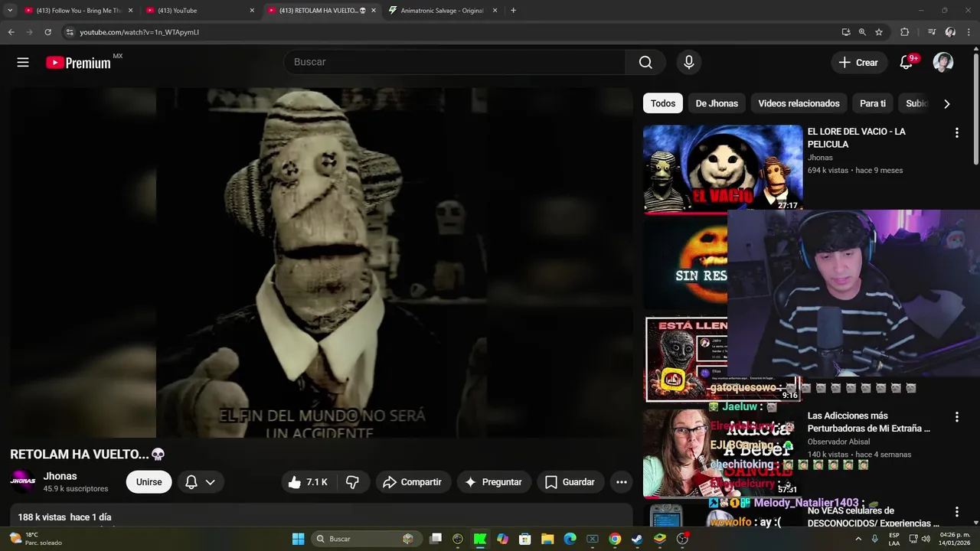Screen dimensions: 980x551
Task: Click the Crear button
Action: [859, 63]
